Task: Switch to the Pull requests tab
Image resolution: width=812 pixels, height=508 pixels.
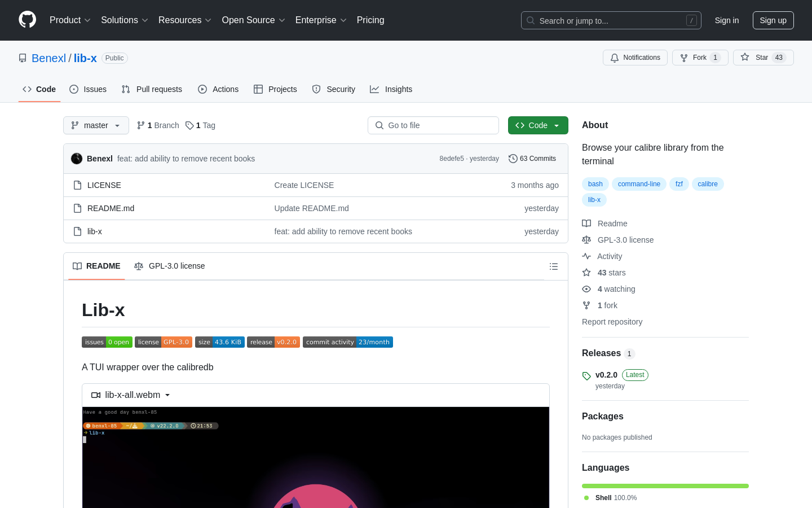Action: point(152,89)
